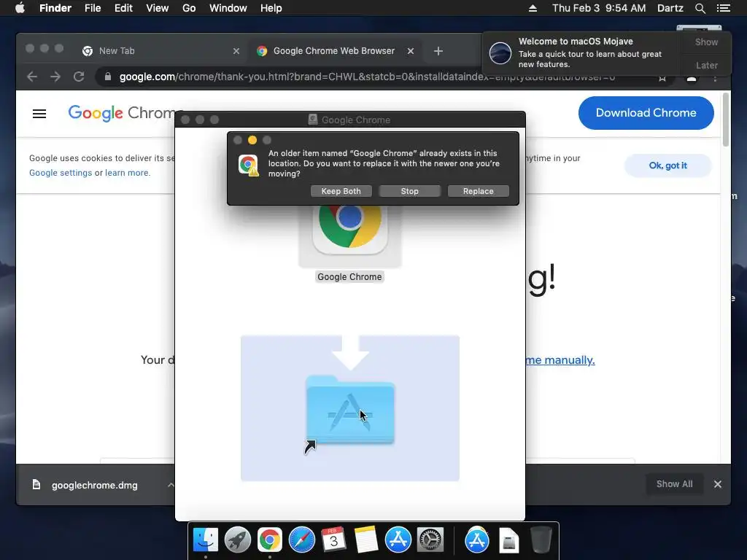Viewport: 747px width, 560px height.
Task: Click Show All downloads
Action: tap(675, 484)
